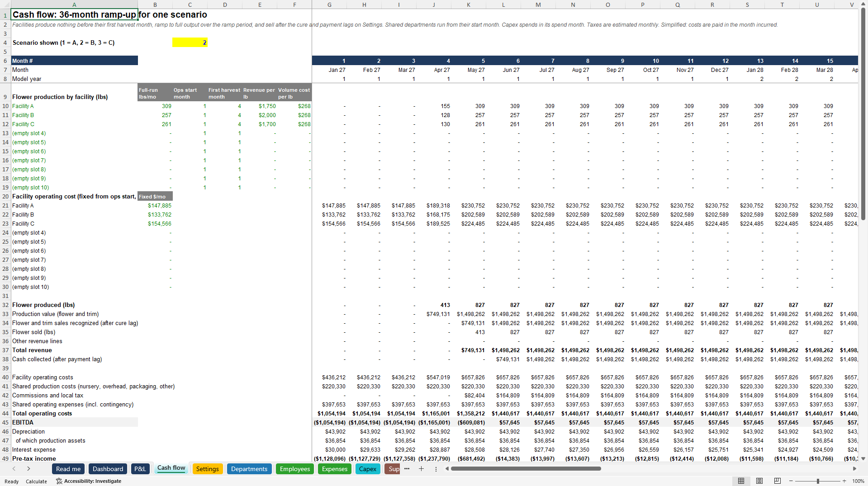Click the 100% zoom level button
Image resolution: width=868 pixels, height=486 pixels.
(858, 481)
